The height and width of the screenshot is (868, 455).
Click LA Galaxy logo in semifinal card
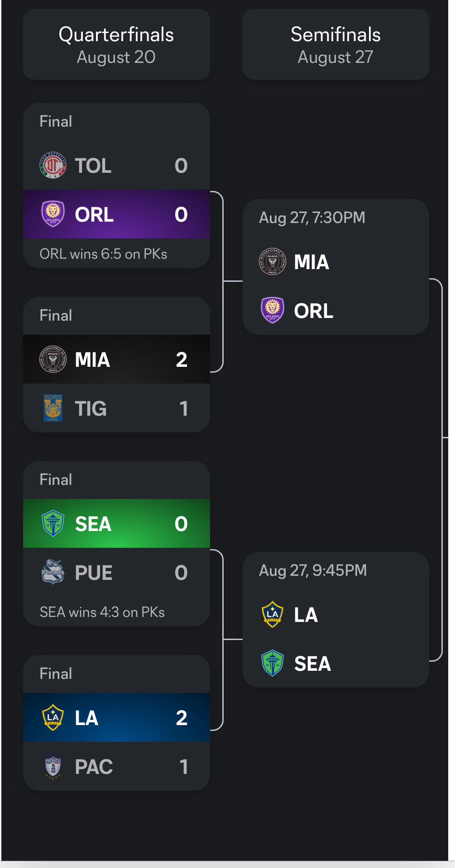click(273, 615)
